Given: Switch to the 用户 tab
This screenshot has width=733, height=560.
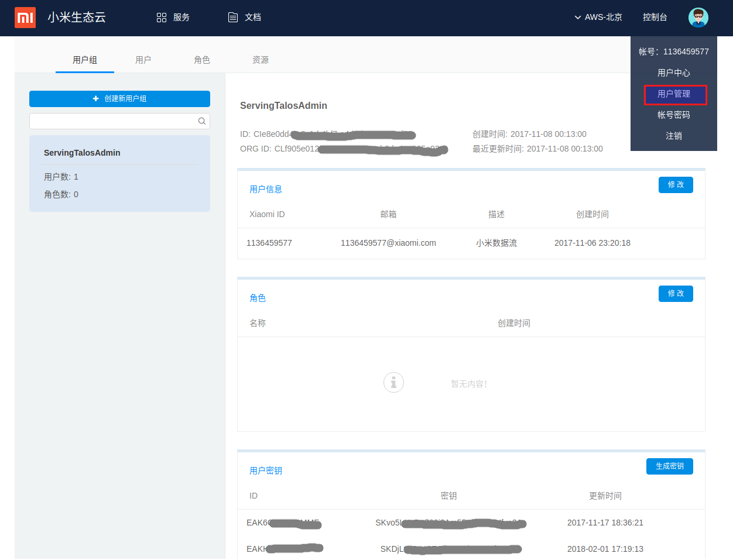Looking at the screenshot, I should coord(143,60).
